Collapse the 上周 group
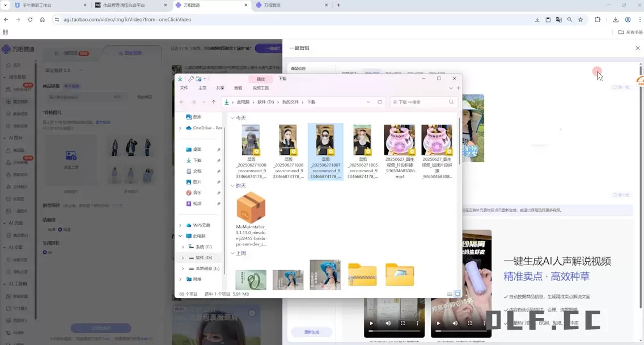Viewport: 644px width, 345px height. pos(232,253)
